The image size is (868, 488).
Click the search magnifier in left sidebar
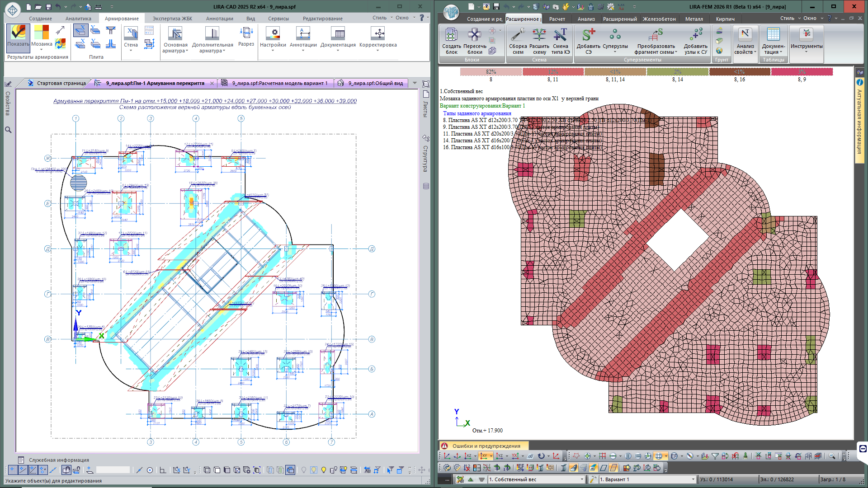coord(8,130)
